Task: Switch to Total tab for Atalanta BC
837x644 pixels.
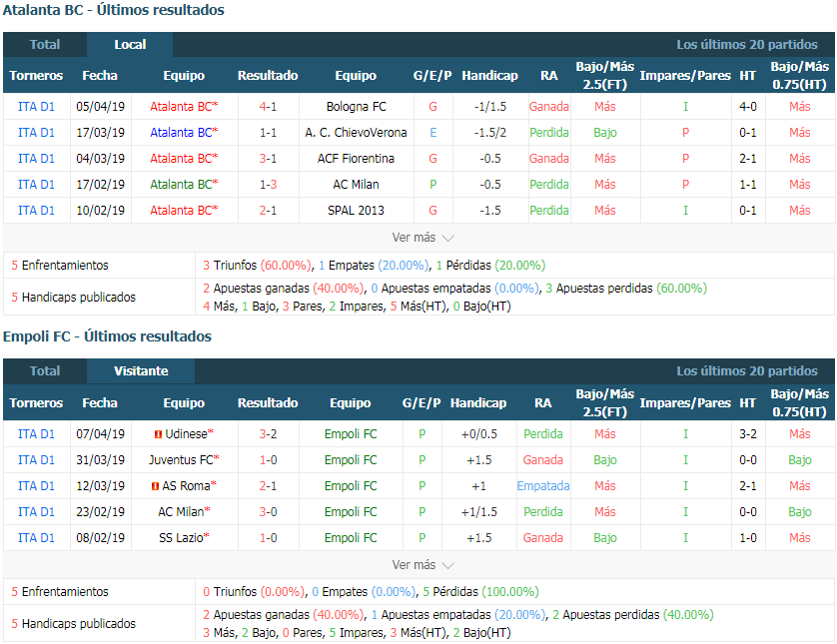Action: pos(45,44)
